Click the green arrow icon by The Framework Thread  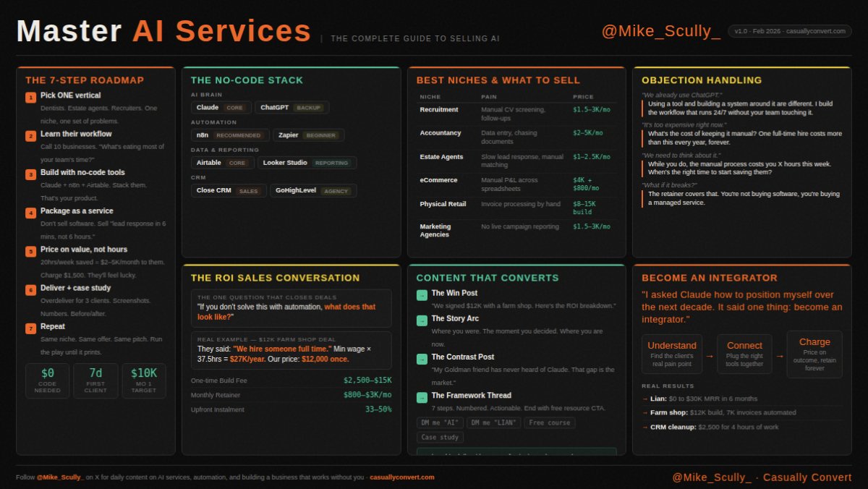422,397
